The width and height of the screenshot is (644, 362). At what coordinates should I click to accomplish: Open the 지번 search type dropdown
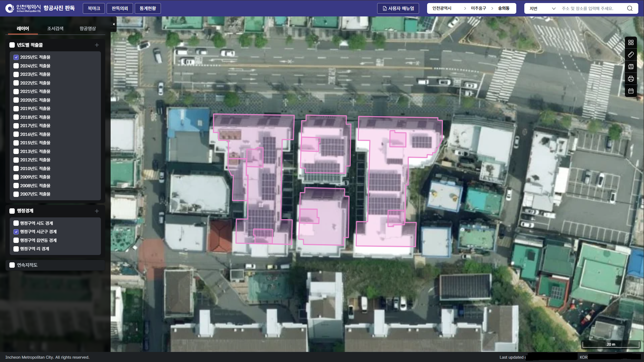(x=542, y=8)
